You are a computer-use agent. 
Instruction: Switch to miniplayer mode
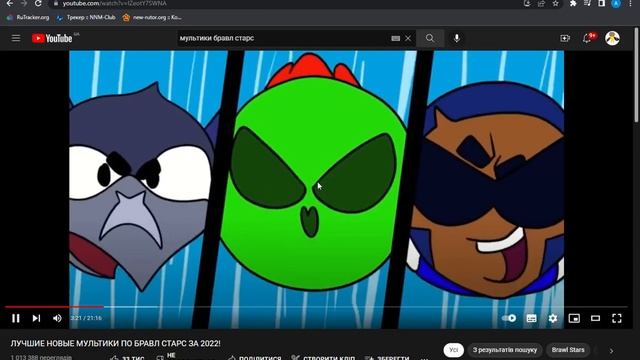574,318
